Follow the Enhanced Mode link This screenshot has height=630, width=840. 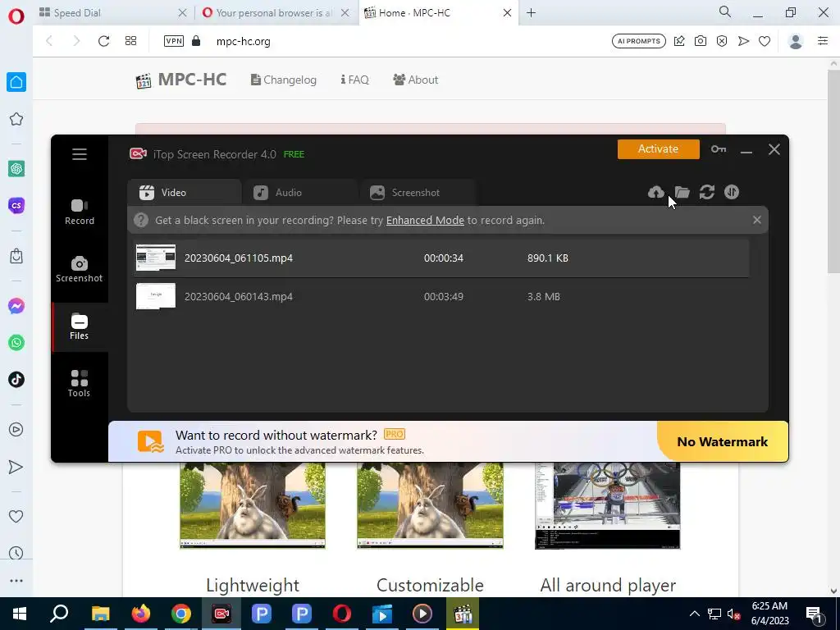425,220
